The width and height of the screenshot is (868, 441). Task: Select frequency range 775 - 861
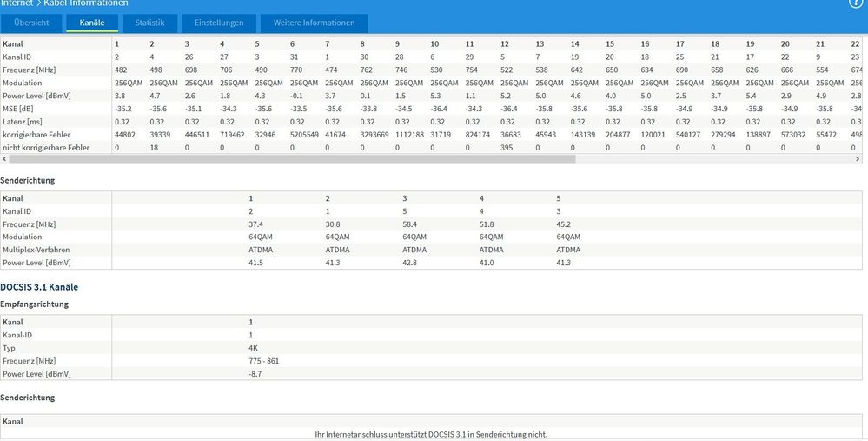[264, 361]
